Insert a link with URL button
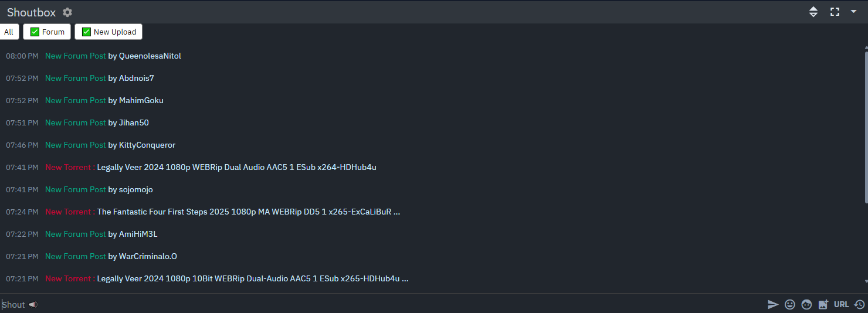Screen dimensions: 868x313 pos(841,304)
